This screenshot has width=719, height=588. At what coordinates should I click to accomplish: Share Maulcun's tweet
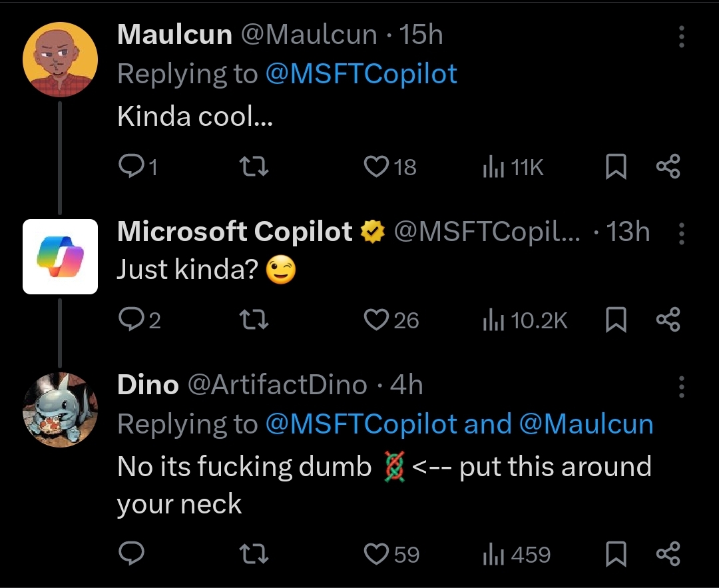pyautogui.click(x=668, y=166)
